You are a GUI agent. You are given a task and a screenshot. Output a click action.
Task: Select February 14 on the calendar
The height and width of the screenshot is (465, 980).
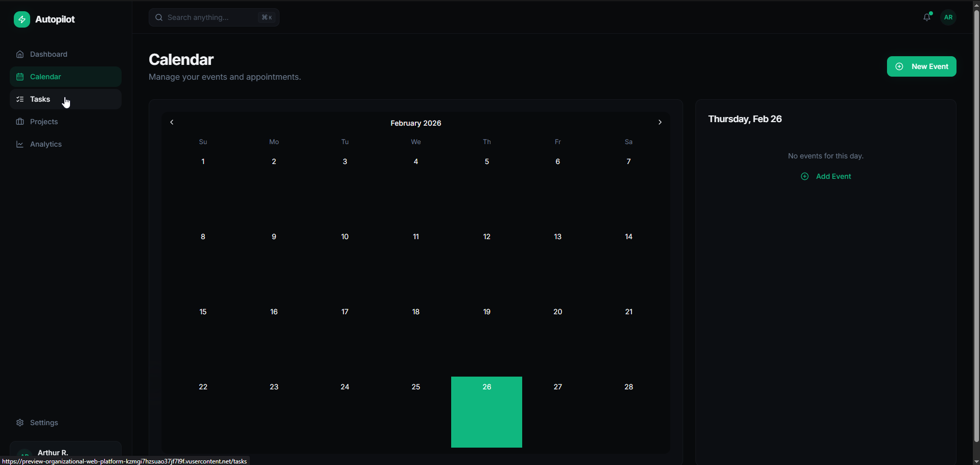[x=628, y=237]
